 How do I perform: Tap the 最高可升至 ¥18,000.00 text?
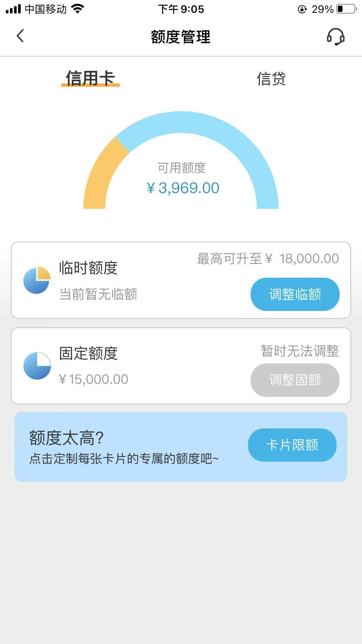(268, 259)
